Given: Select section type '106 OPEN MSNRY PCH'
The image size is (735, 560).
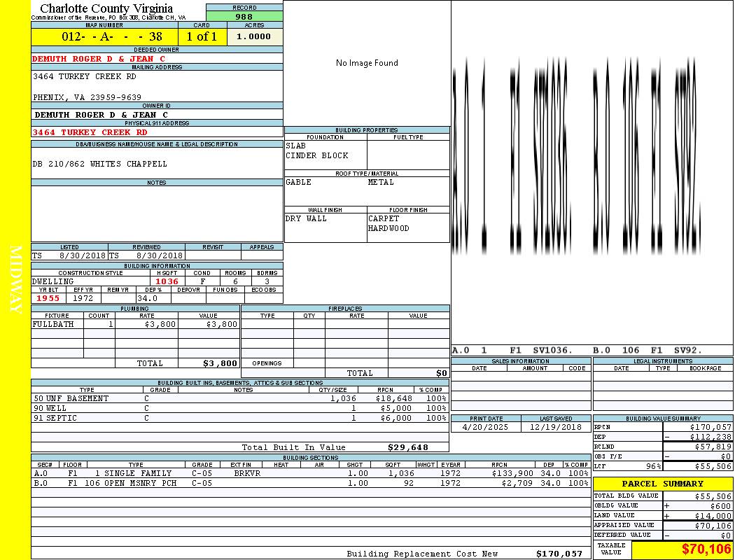Looking at the screenshot, I should [130, 483].
